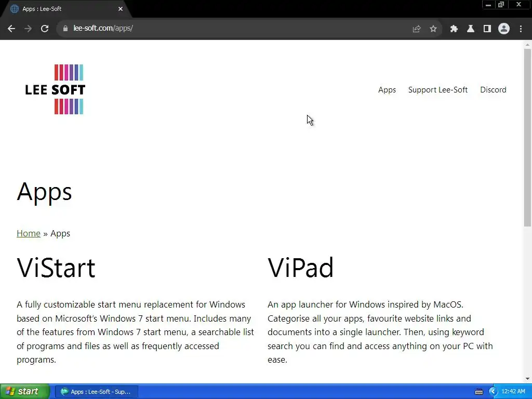Minimize the browser window
Screen dimensions: 532x399
[x=488, y=5]
